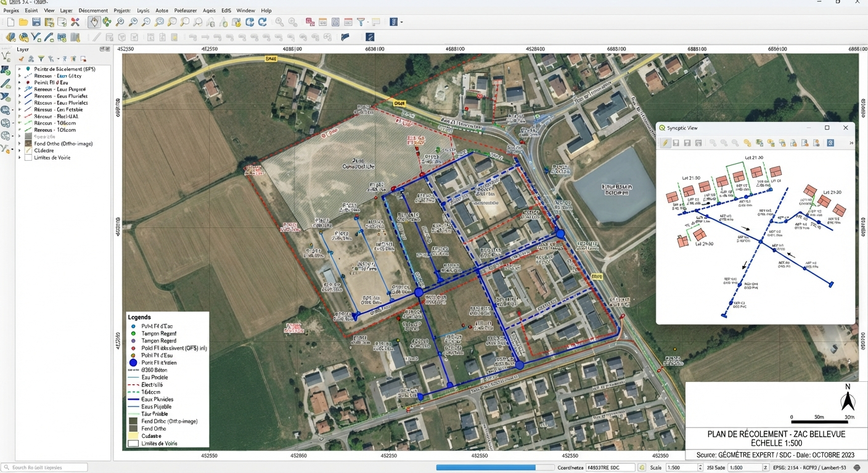
Task: Click the small icon beside the coordinate field
Action: point(641,467)
